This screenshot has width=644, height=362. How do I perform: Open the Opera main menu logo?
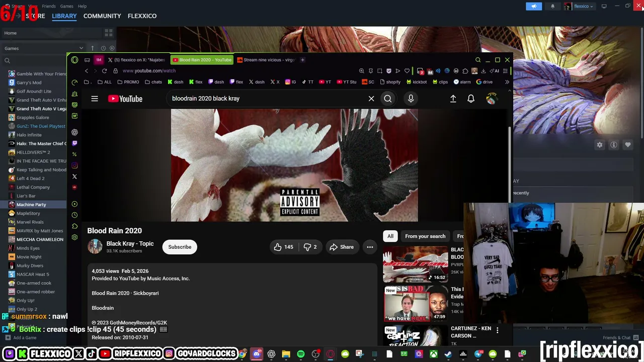tap(74, 60)
